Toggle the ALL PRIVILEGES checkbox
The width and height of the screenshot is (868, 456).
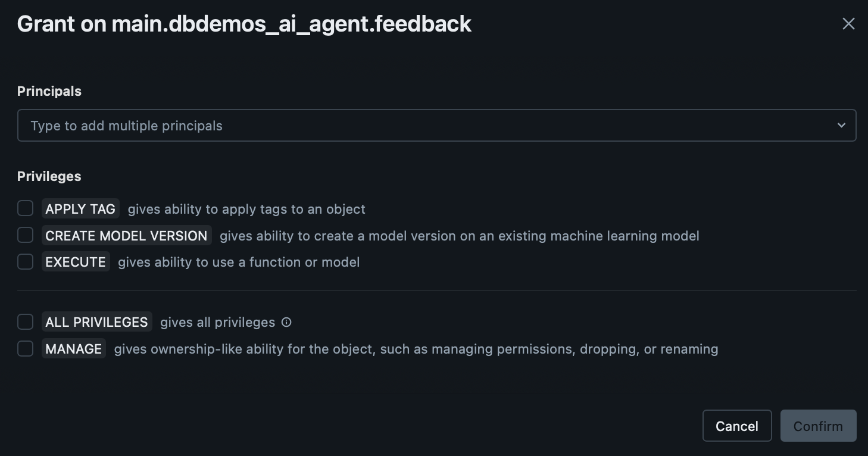(25, 322)
